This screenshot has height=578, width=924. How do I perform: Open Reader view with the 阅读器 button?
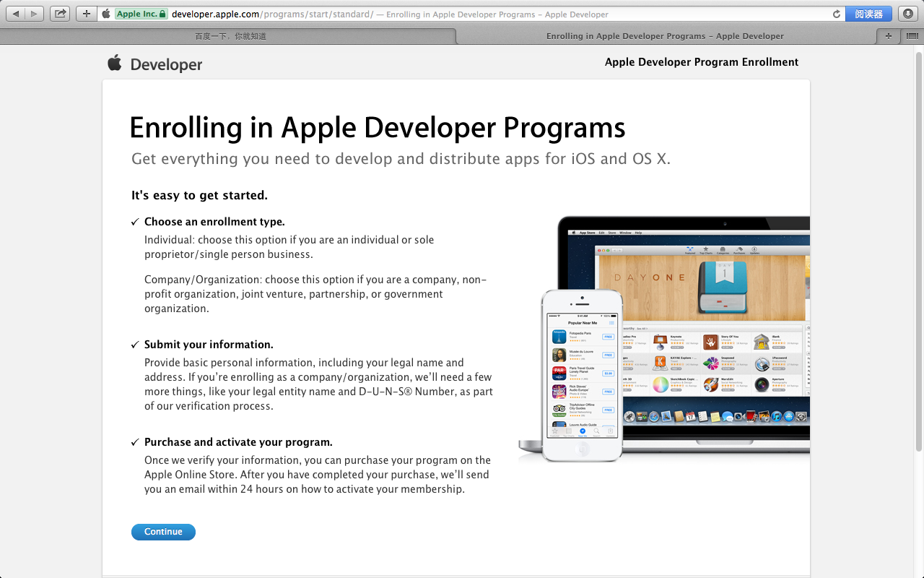(868, 14)
